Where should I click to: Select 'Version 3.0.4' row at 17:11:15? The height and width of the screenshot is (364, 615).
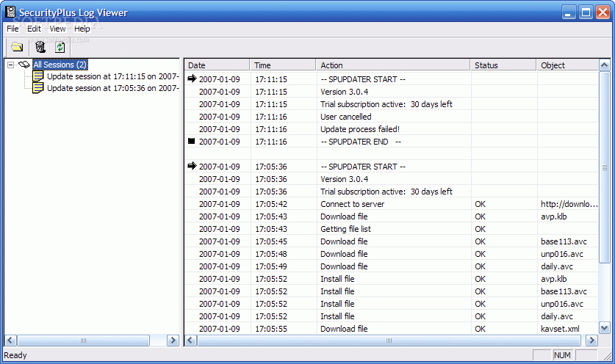(392, 92)
